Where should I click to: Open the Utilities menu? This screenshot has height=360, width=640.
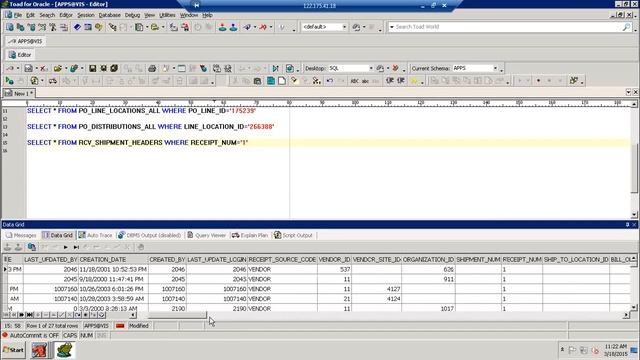pyautogui.click(x=167, y=15)
